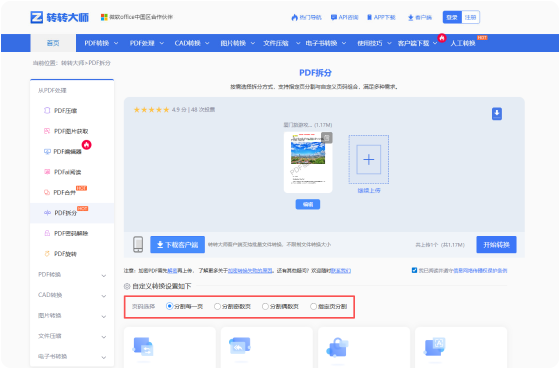The width and height of the screenshot is (560, 369).
Task: Click the uploaded PDF page thumbnail
Action: click(x=308, y=162)
